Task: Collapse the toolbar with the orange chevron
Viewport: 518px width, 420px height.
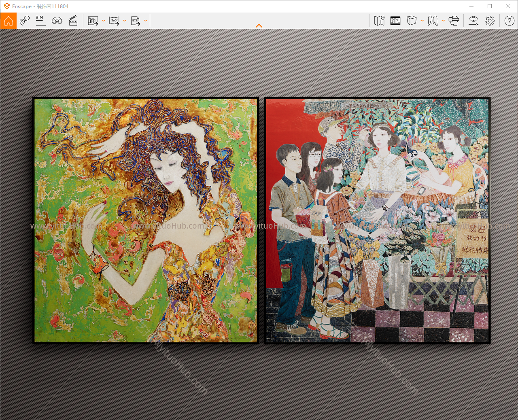Action: [259, 25]
